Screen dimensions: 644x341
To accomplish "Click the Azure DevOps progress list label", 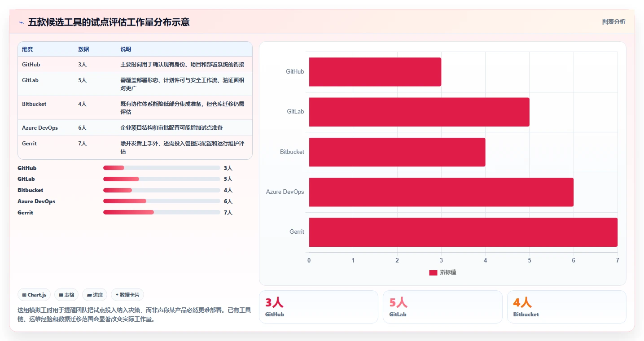I will click(36, 201).
